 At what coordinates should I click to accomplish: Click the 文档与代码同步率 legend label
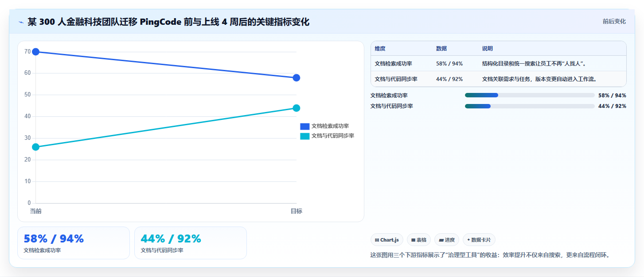coord(333,136)
